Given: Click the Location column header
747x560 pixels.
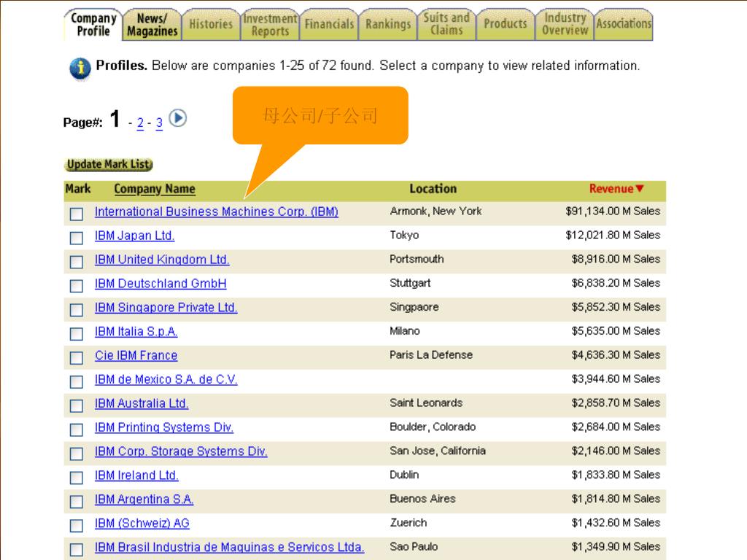Looking at the screenshot, I should pos(433,189).
